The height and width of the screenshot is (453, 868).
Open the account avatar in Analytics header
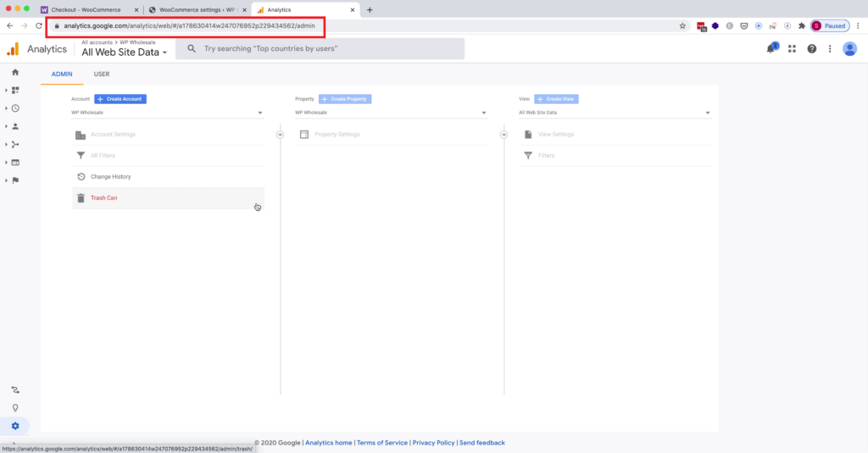[x=849, y=48]
